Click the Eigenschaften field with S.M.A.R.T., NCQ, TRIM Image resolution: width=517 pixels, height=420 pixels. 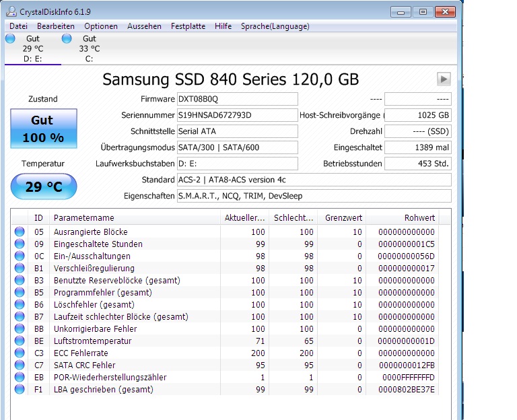click(x=314, y=196)
